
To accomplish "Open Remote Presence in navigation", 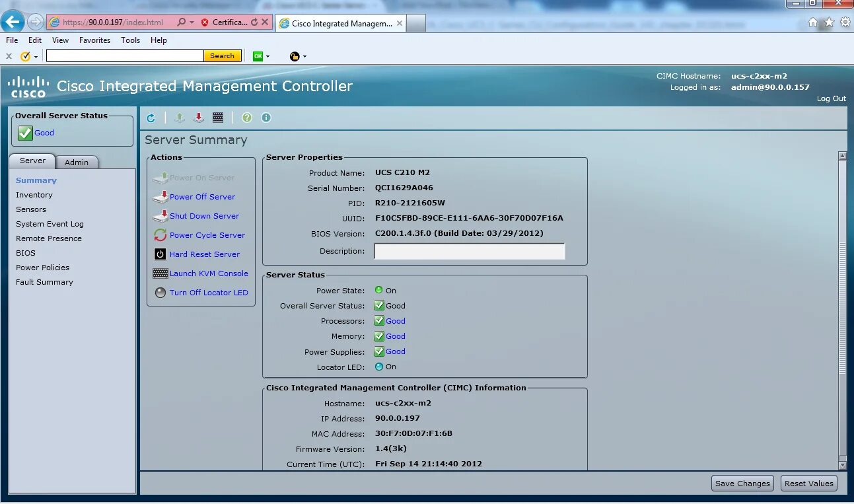I will tap(49, 238).
